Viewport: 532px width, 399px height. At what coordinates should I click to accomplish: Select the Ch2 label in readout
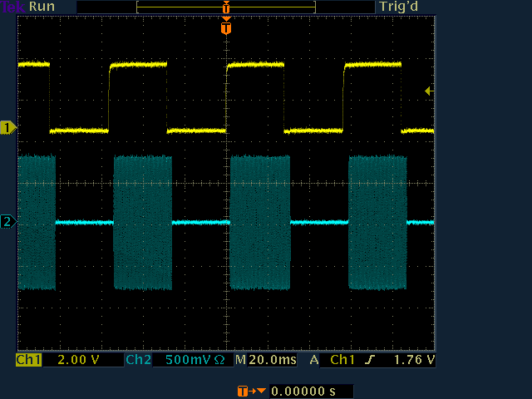[139, 360]
